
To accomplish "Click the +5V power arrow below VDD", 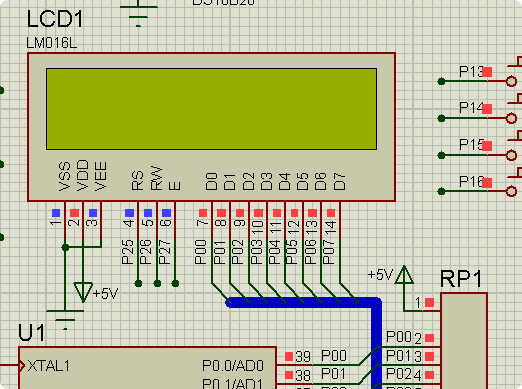I will [83, 292].
